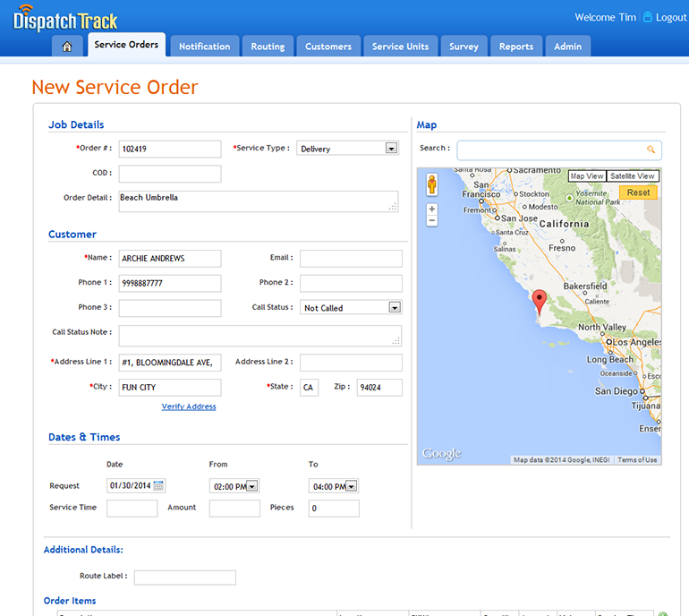Open the To time dropdown
Screen dimensions: 689x616
[352, 486]
